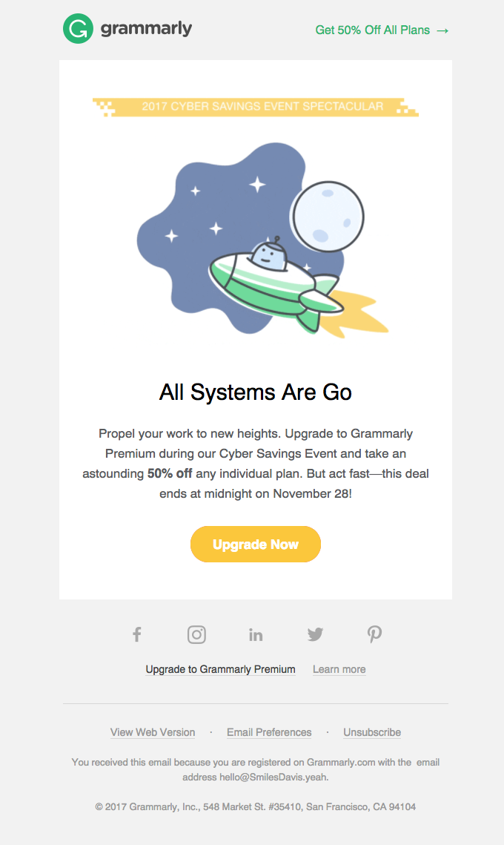The width and height of the screenshot is (504, 845).
Task: Click the green Grammarly G logo
Action: point(78,28)
